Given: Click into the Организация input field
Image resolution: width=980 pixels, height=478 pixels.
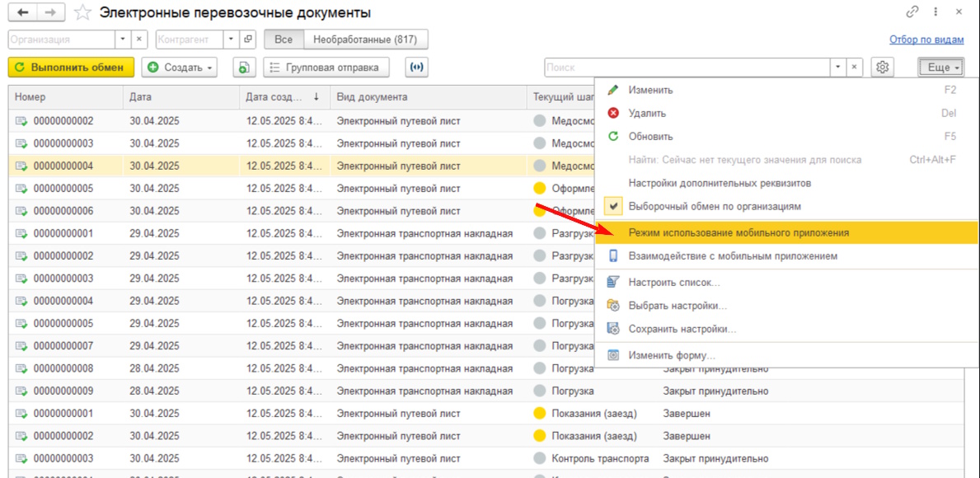Looking at the screenshot, I should (x=61, y=39).
